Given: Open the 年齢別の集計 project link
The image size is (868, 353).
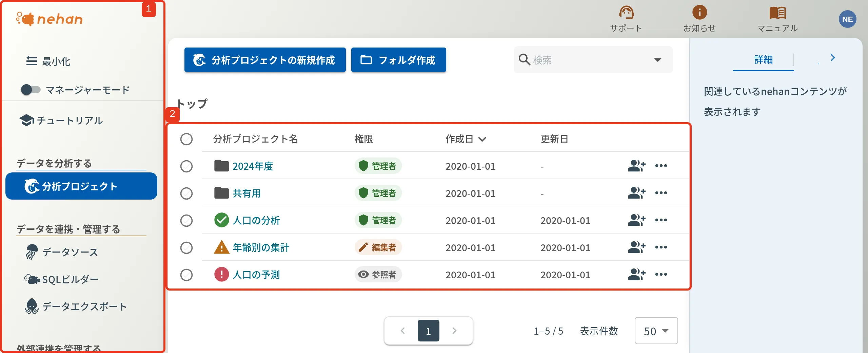Looking at the screenshot, I should [261, 247].
